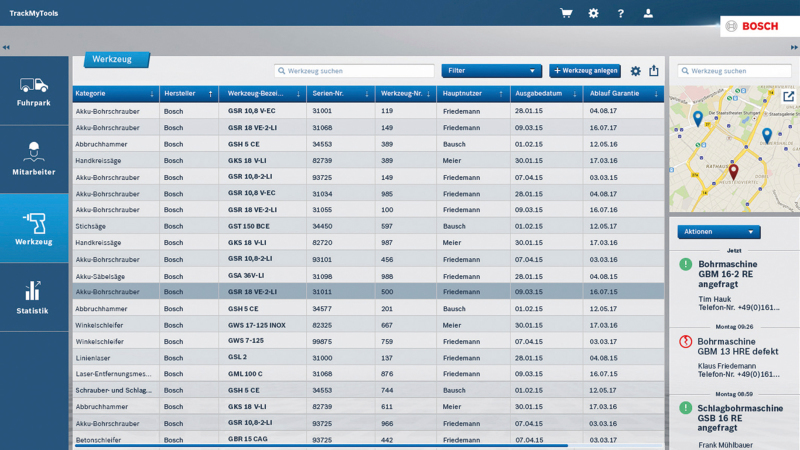
Task: Click GWS 7-125 cell
Action: click(x=245, y=341)
